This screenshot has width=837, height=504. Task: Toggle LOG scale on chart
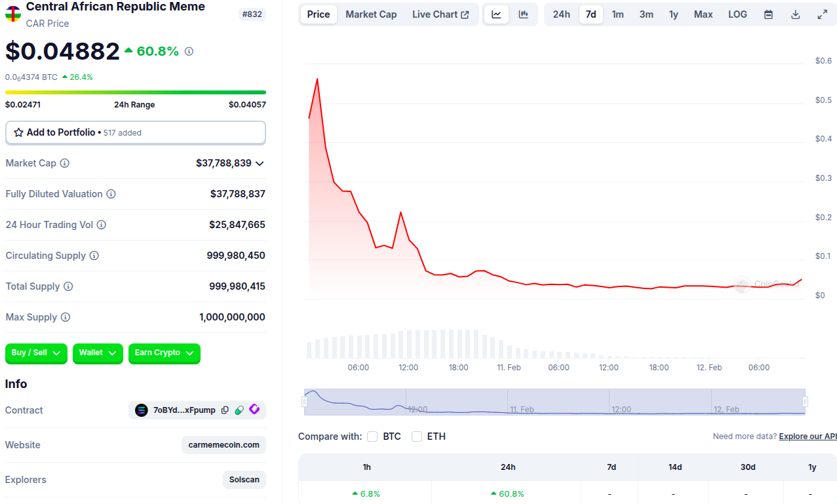click(x=737, y=14)
